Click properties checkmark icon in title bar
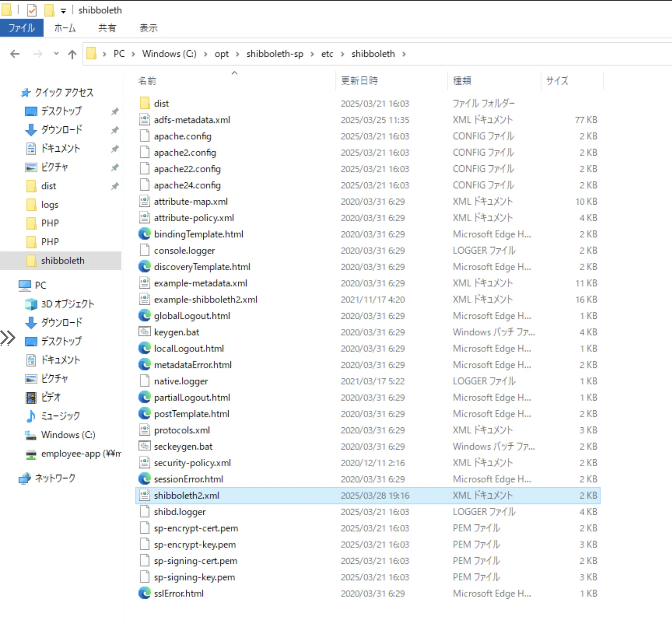Viewport: 672px width, 628px height. point(32,10)
